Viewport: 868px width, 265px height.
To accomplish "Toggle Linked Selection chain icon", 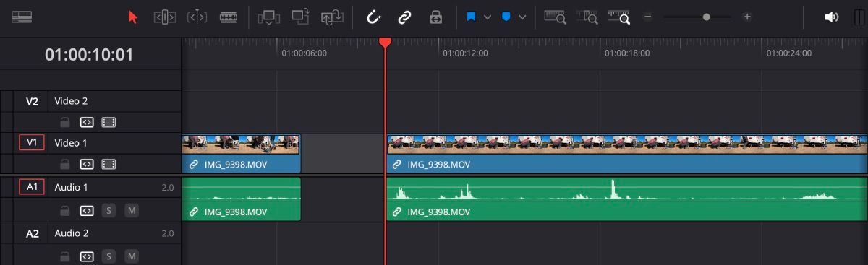I will (404, 17).
